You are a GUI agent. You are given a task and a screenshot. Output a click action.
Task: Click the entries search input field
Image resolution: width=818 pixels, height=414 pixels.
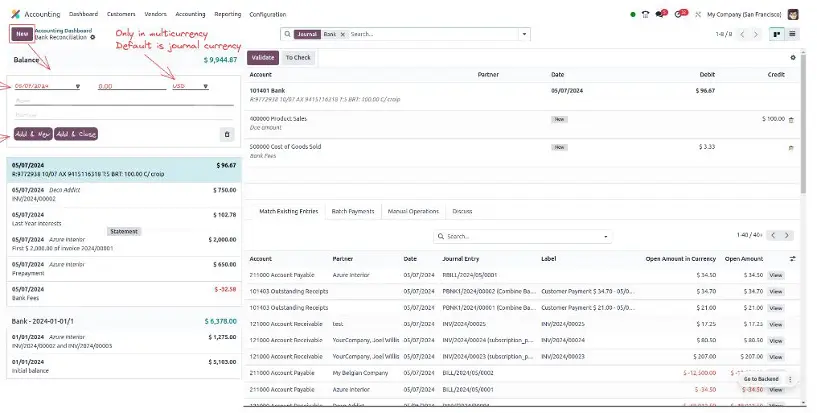522,237
